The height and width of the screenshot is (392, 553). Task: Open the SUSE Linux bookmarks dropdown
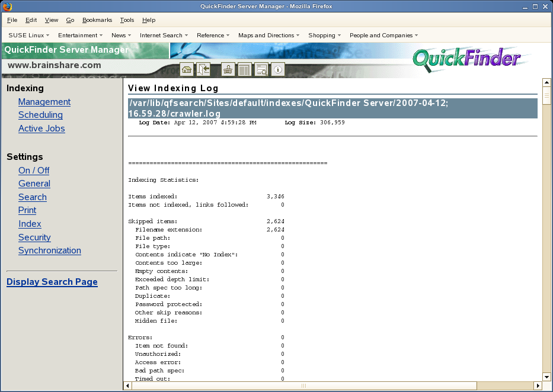[x=29, y=35]
